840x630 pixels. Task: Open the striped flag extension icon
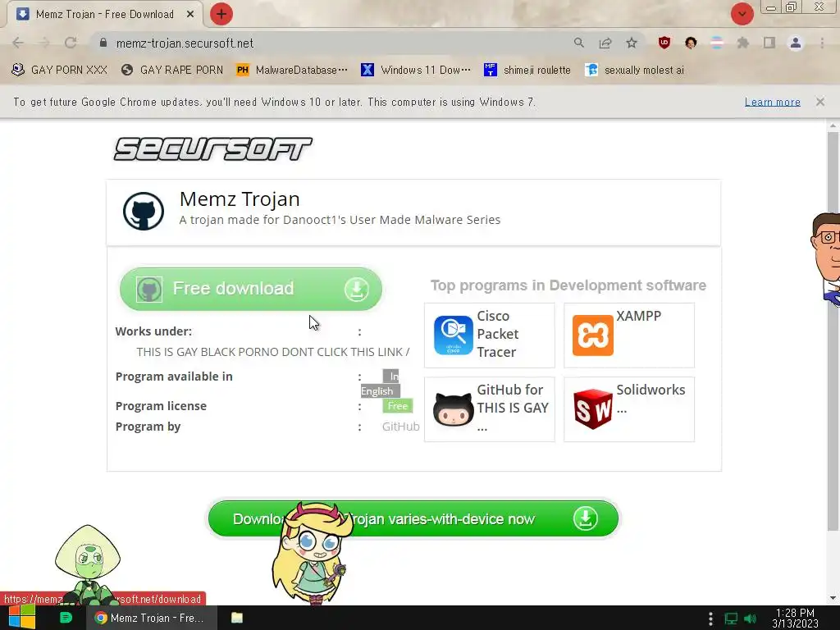[x=717, y=43]
